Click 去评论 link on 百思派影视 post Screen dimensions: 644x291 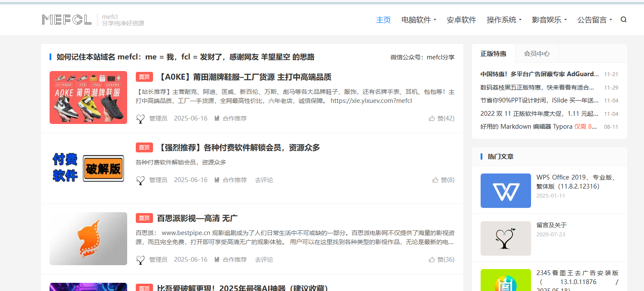[264, 260]
